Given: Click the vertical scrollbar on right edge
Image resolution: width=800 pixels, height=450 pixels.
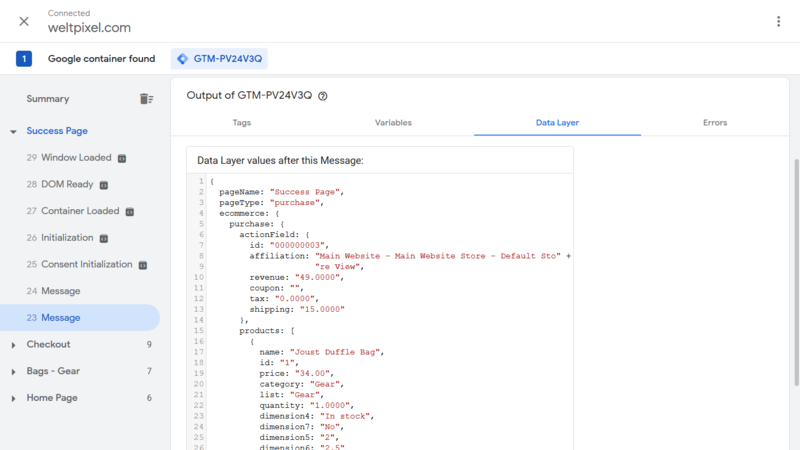Looking at the screenshot, I should click(x=796, y=272).
